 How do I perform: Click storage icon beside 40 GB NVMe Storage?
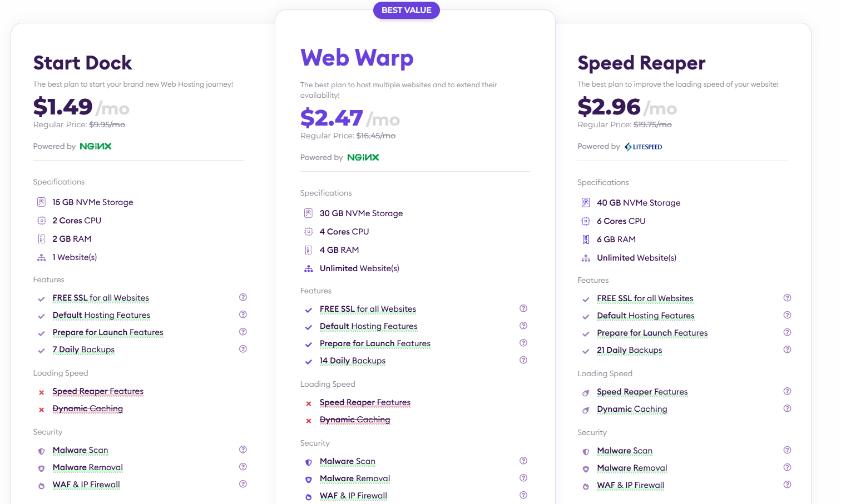(x=586, y=203)
